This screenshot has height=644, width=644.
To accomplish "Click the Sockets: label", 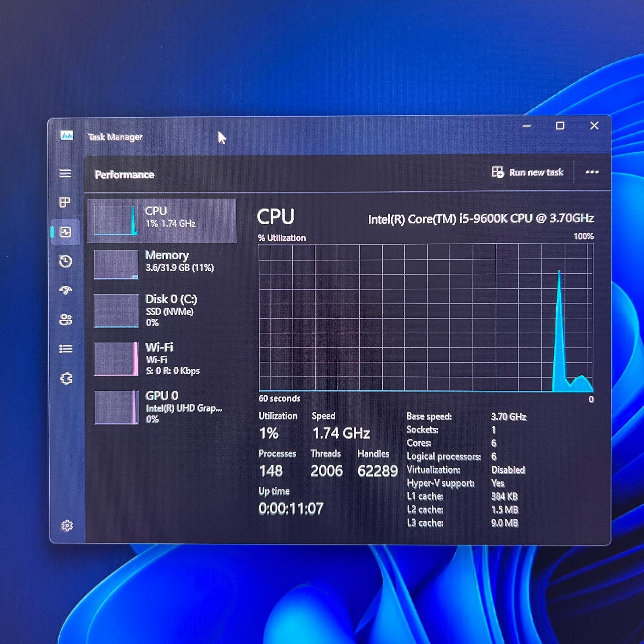I will click(x=422, y=429).
